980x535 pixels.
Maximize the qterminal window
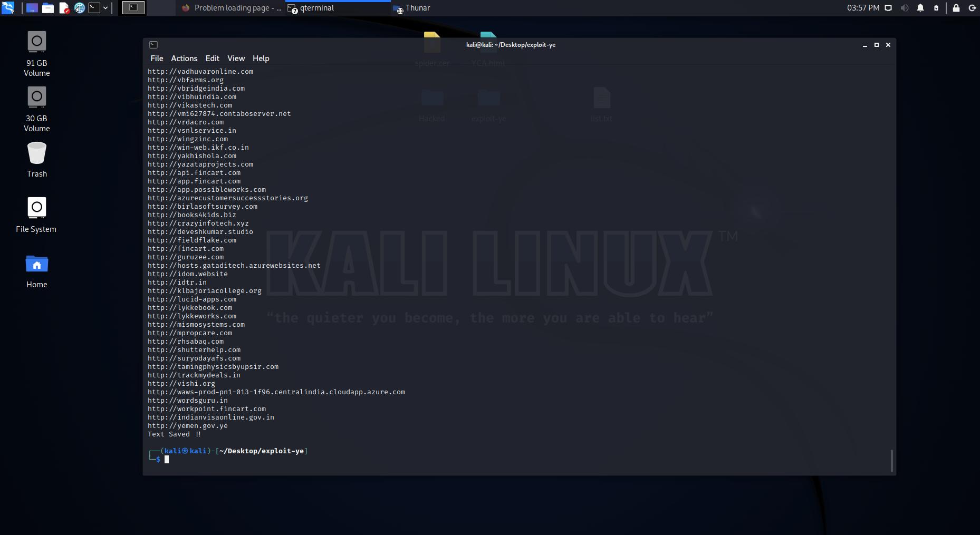[877, 45]
